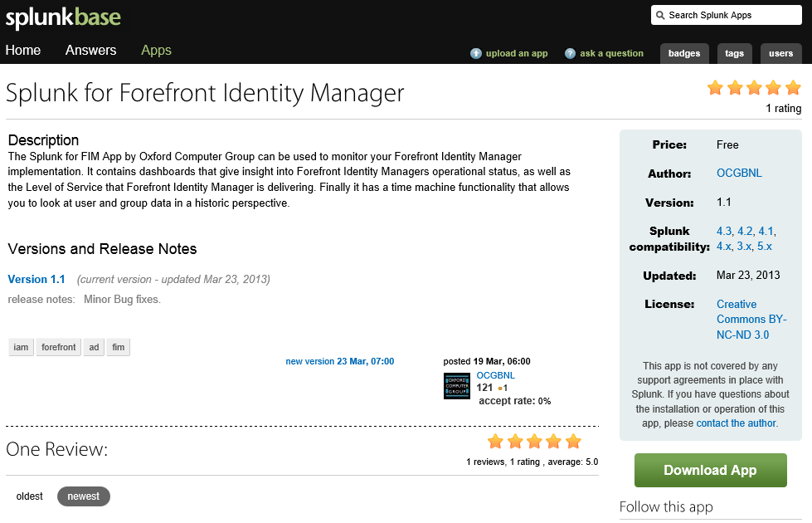Image resolution: width=812 pixels, height=523 pixels.
Task: Click the header rating stars
Action: pos(754,88)
